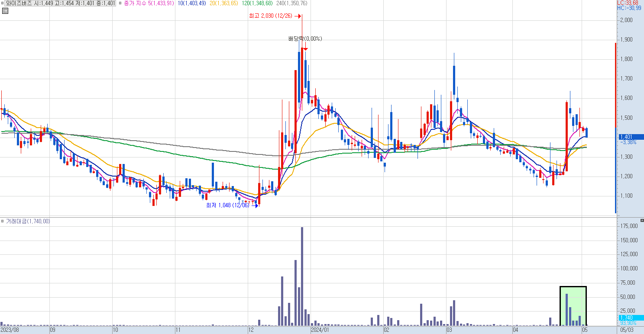Click the 1,200 price axis label
Screen dimensions: 644x334
click(x=626, y=176)
